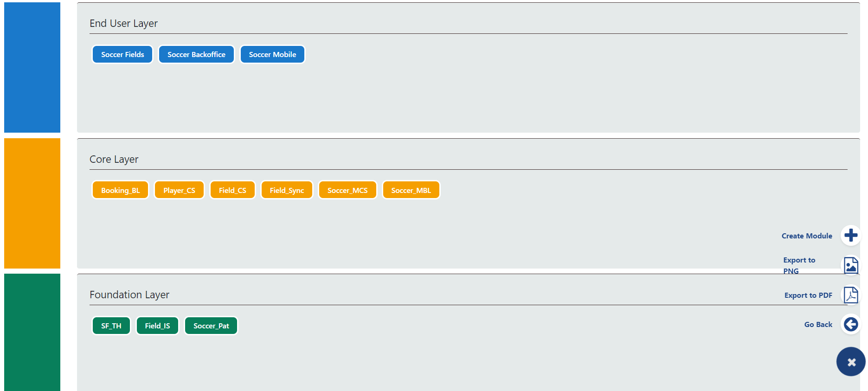868x391 pixels.
Task: Select the Booking_BL core module
Action: (120, 190)
